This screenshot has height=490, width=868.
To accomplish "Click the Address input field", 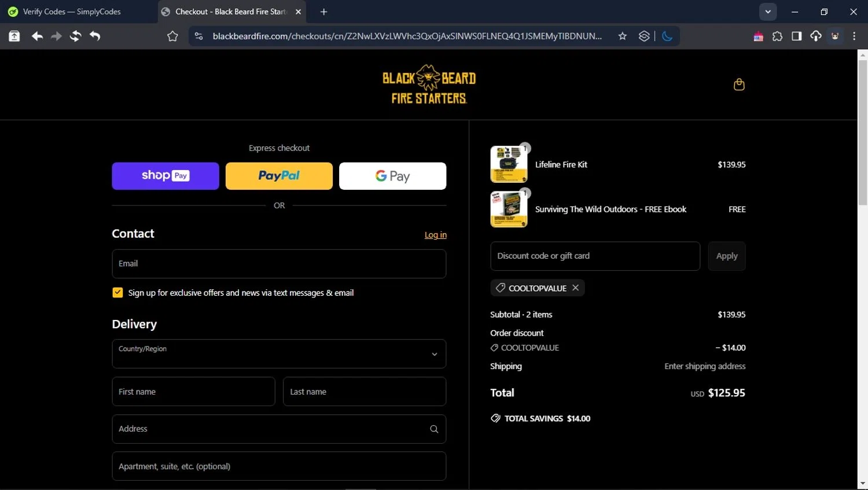I will [x=279, y=429].
